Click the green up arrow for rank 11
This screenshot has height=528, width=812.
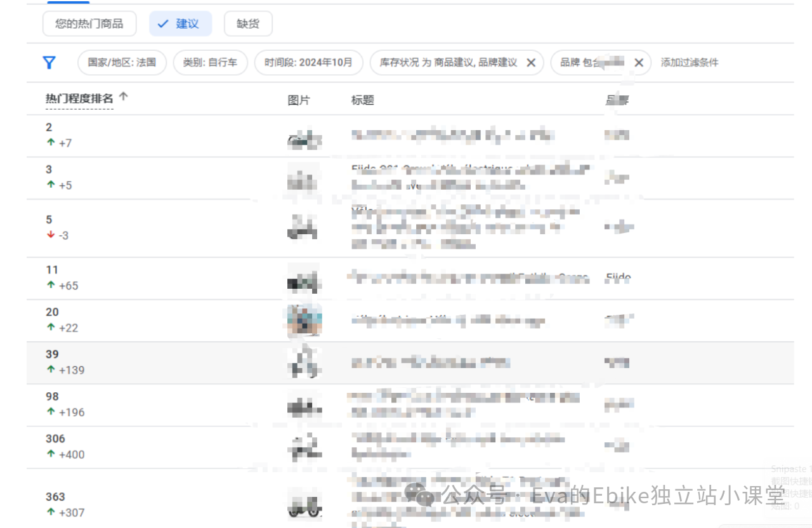point(51,286)
